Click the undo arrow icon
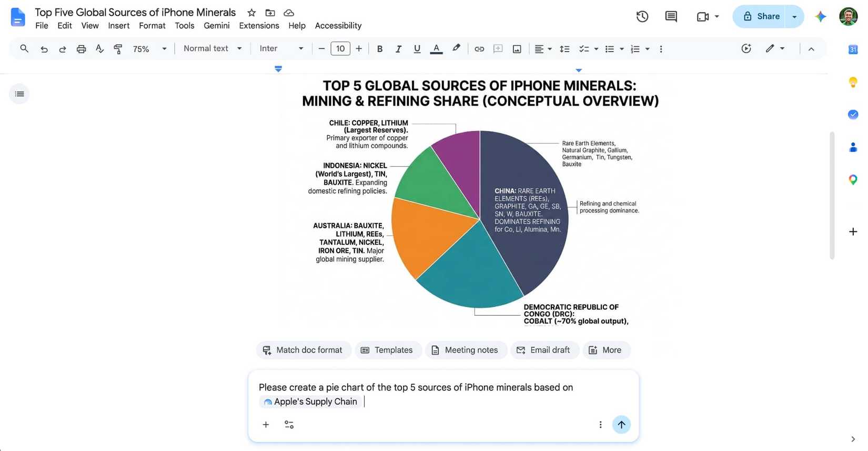This screenshot has width=868, height=451. pos(44,49)
